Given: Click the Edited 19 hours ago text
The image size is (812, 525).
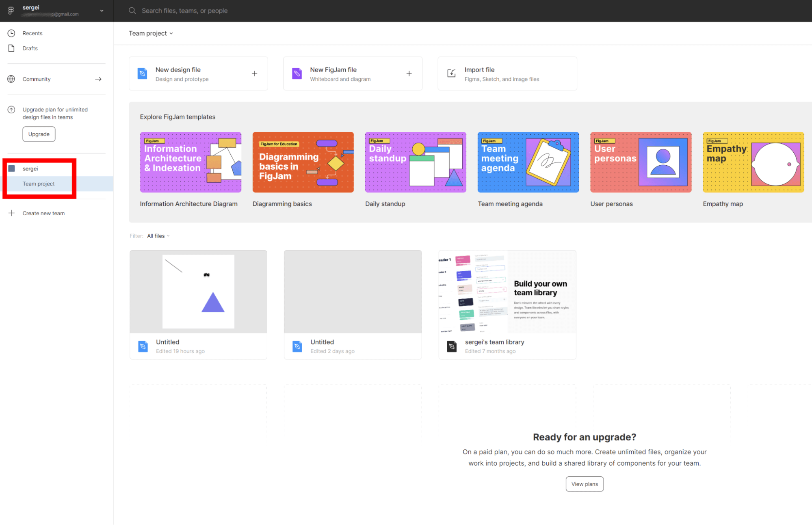Looking at the screenshot, I should 180,351.
